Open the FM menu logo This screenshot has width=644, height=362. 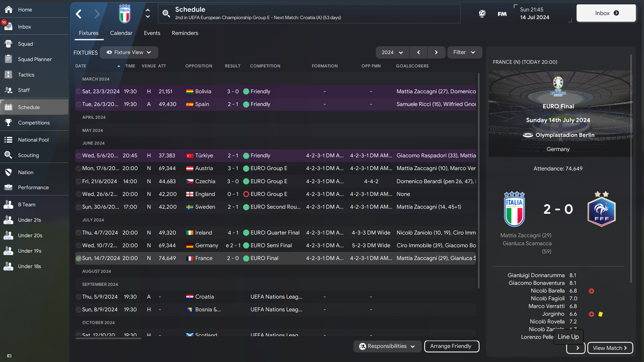pos(502,14)
